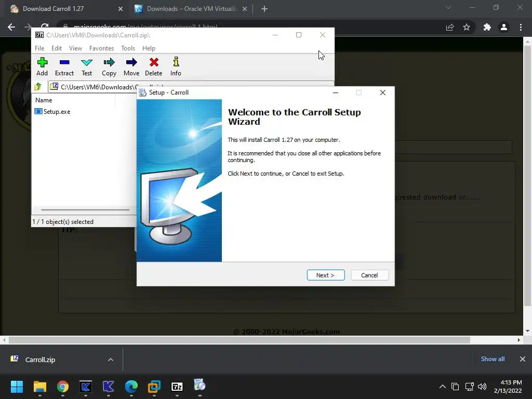Open the Help menu in 7-Zip

[149, 48]
